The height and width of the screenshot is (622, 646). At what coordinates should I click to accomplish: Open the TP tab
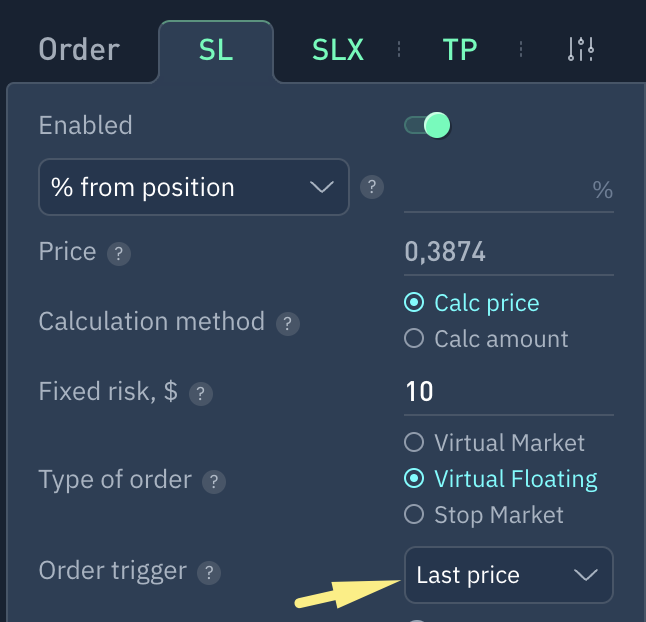coord(460,49)
